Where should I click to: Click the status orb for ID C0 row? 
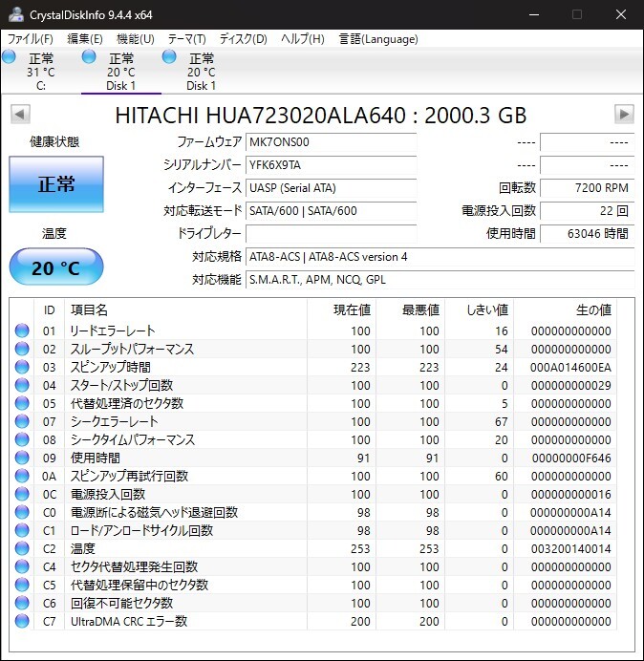click(22, 512)
